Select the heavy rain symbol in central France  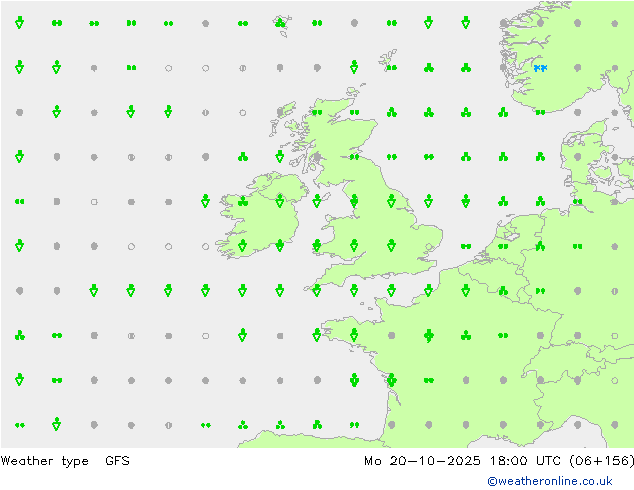[429, 335]
